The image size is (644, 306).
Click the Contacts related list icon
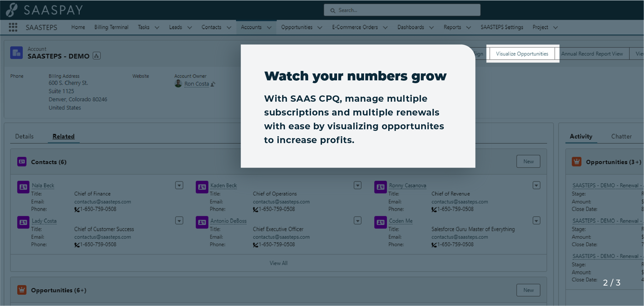point(22,162)
